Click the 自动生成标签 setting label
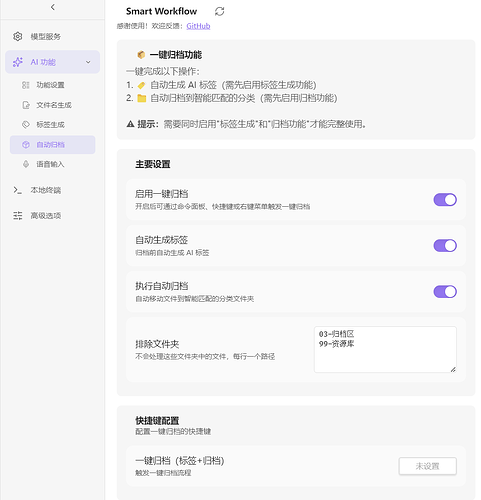 coord(162,240)
